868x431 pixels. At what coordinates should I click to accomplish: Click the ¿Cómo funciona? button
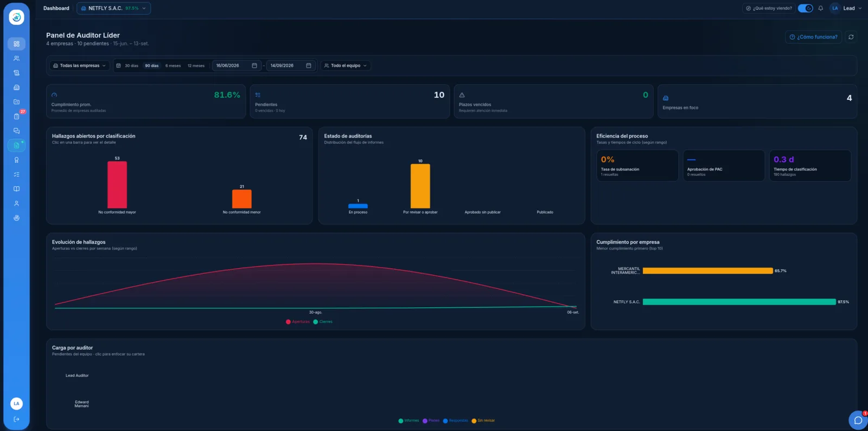coord(813,37)
